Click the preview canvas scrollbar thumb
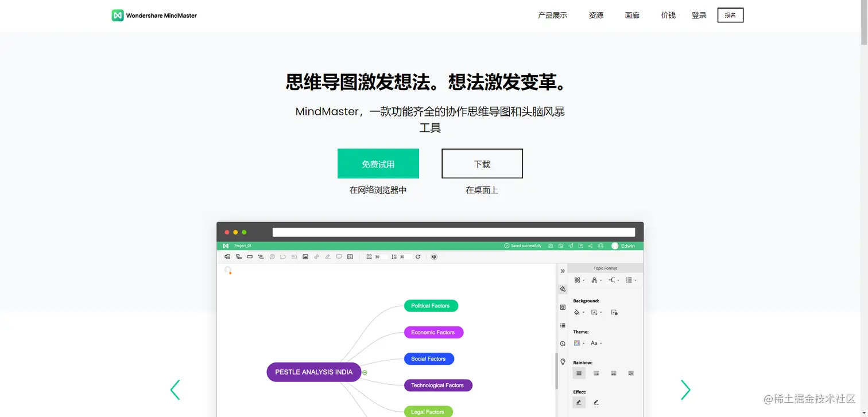The image size is (868, 417). tap(556, 371)
